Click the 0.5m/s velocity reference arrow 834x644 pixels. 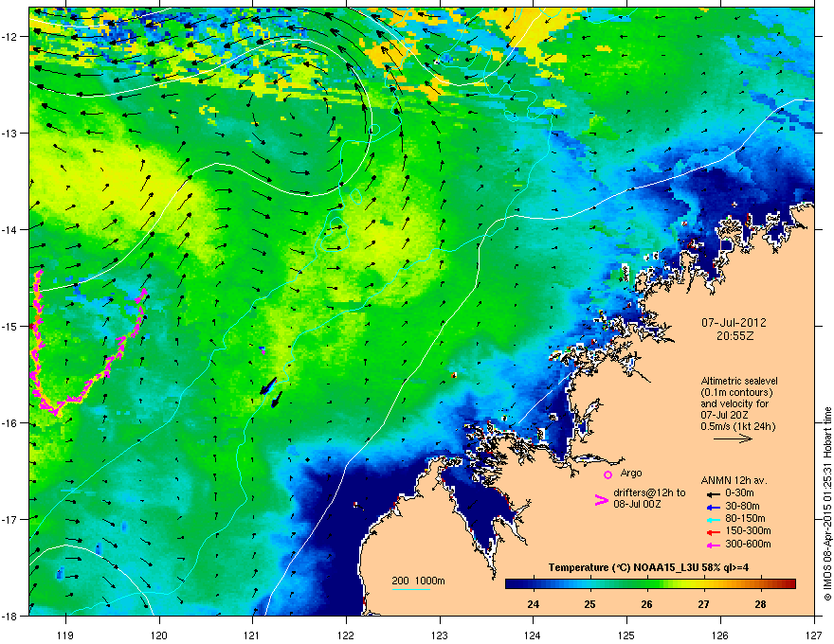733,438
